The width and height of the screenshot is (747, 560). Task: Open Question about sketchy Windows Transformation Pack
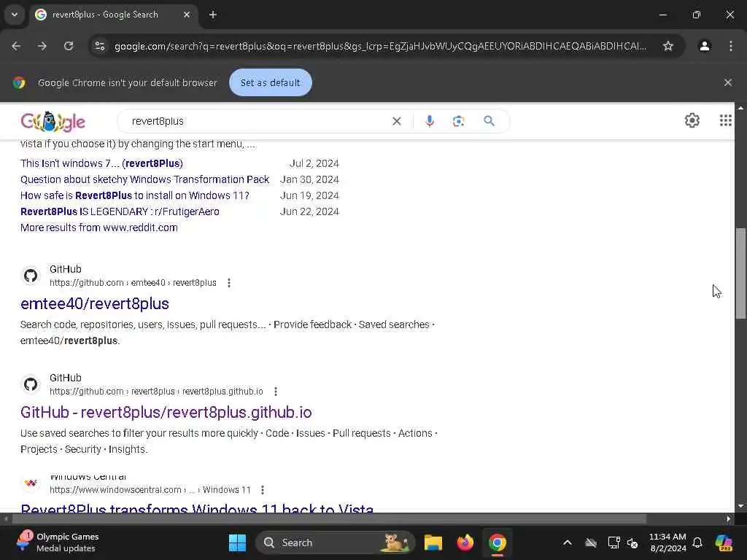pyautogui.click(x=145, y=179)
